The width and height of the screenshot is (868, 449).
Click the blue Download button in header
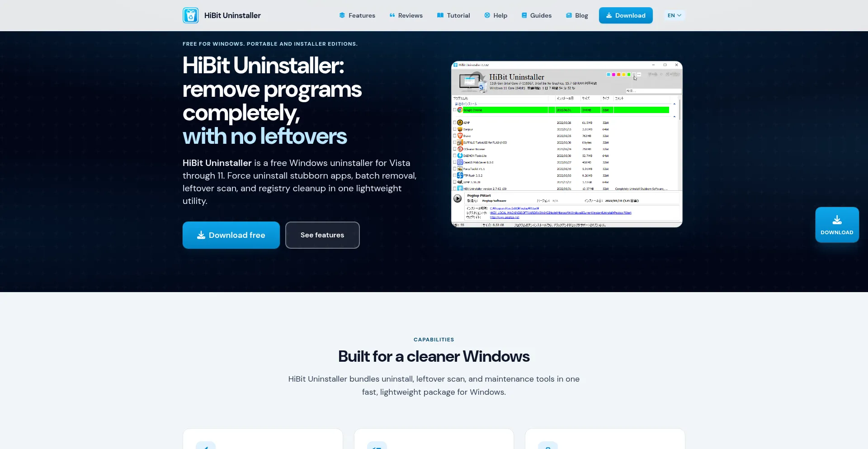point(626,15)
